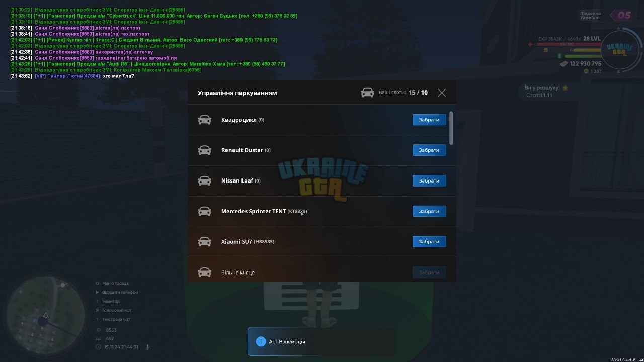Screen dimensions: 644x362
Task: Click the slots counter 15 / 10
Action: (418, 93)
